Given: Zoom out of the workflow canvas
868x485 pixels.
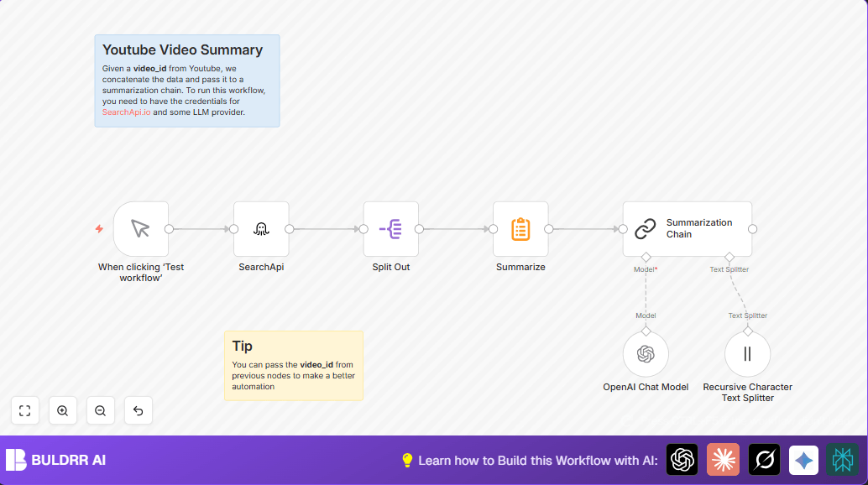Looking at the screenshot, I should [x=100, y=411].
